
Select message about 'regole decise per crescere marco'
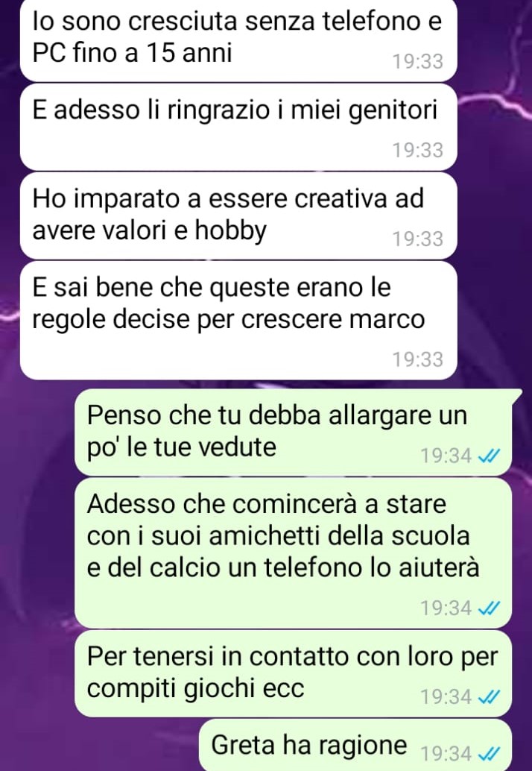pos(238,320)
